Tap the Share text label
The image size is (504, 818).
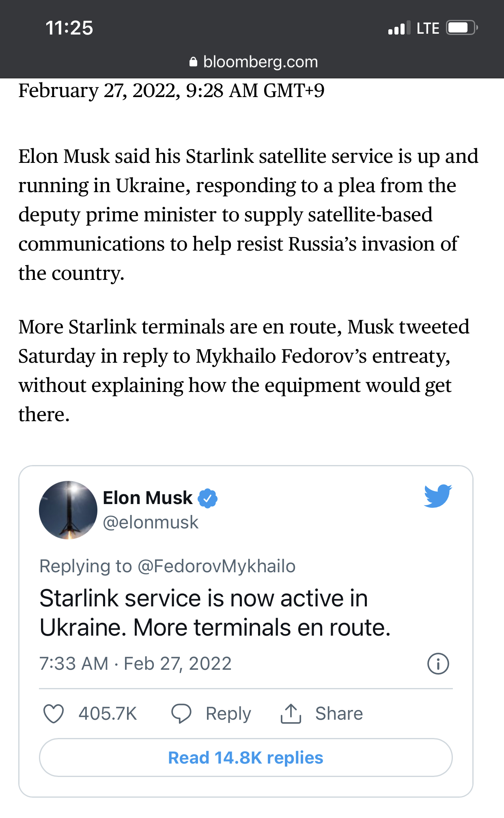pyautogui.click(x=339, y=714)
